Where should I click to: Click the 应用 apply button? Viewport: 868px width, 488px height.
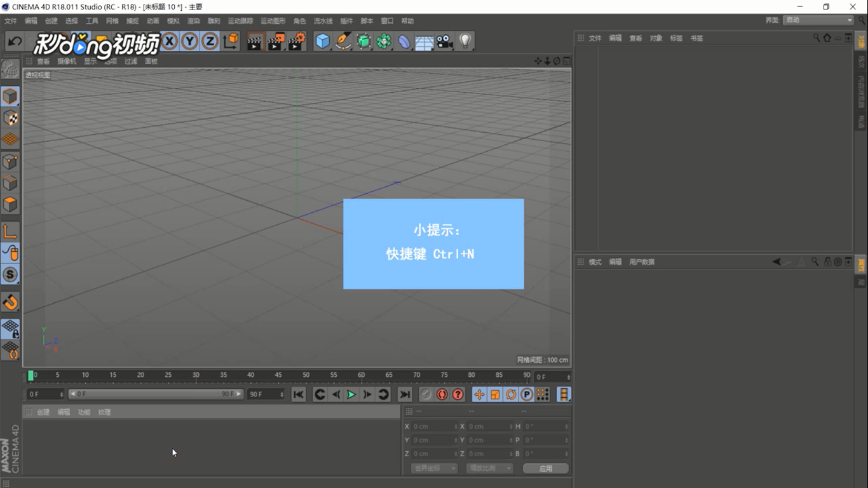point(546,468)
